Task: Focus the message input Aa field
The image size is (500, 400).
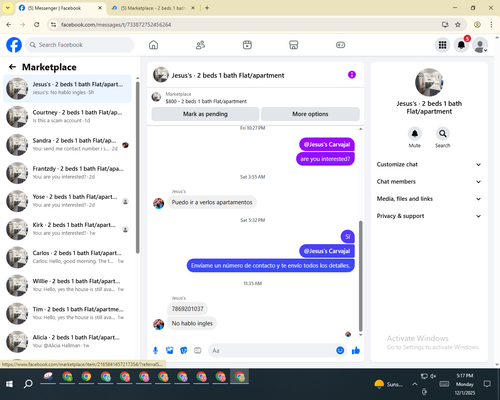Action: point(272,350)
